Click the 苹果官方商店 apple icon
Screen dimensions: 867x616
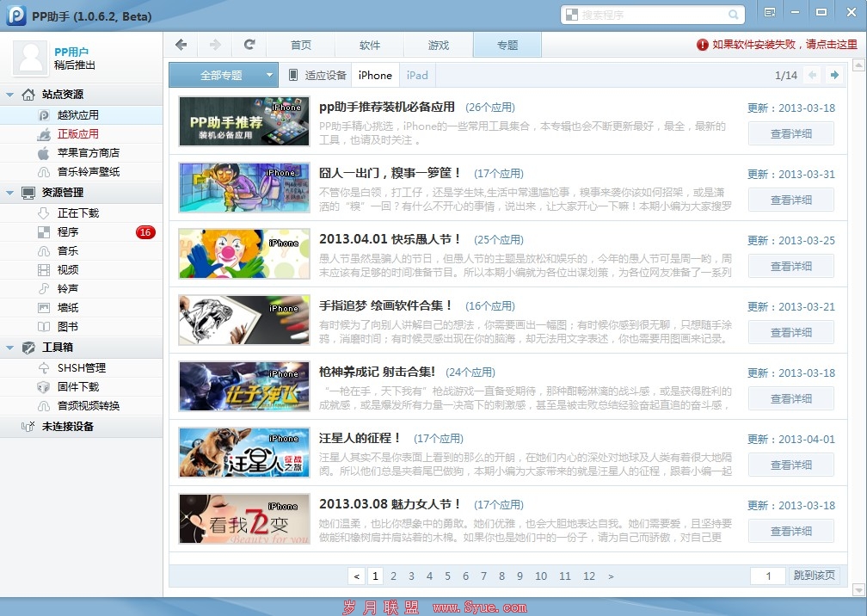point(44,153)
